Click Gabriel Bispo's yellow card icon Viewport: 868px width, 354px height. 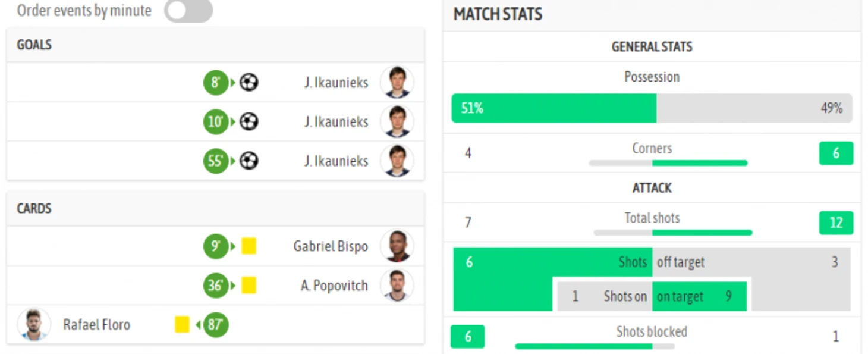(249, 246)
